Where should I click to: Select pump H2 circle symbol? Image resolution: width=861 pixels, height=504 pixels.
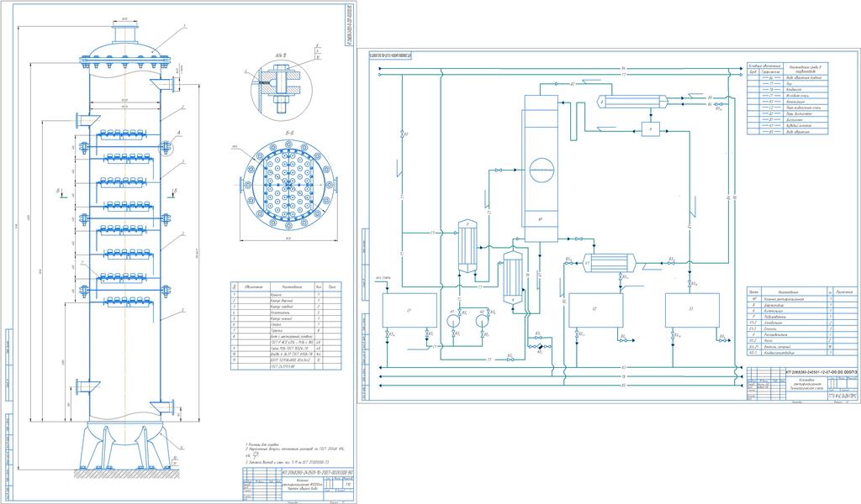coord(482,320)
